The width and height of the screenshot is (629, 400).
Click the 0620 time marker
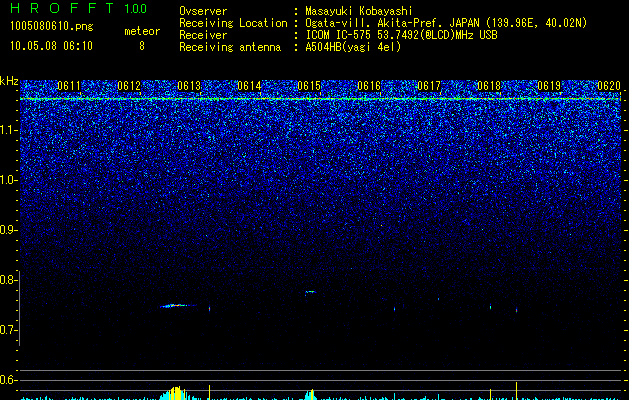609,86
